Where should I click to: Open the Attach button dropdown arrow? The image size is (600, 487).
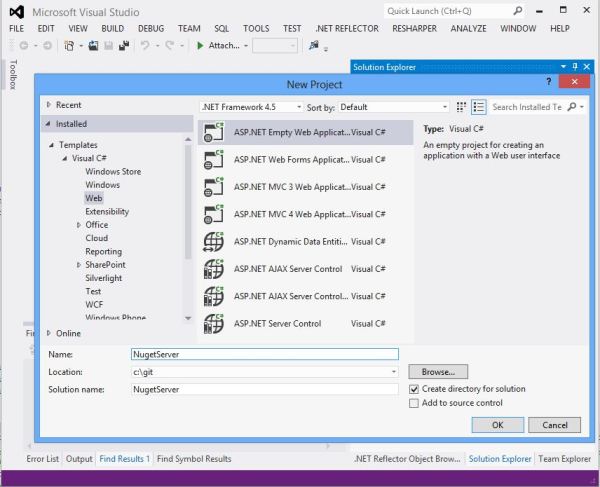pyautogui.click(x=246, y=46)
